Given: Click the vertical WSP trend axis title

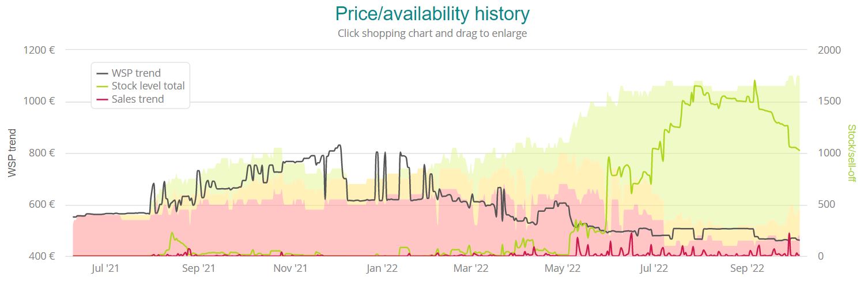Looking at the screenshot, I should (12, 153).
